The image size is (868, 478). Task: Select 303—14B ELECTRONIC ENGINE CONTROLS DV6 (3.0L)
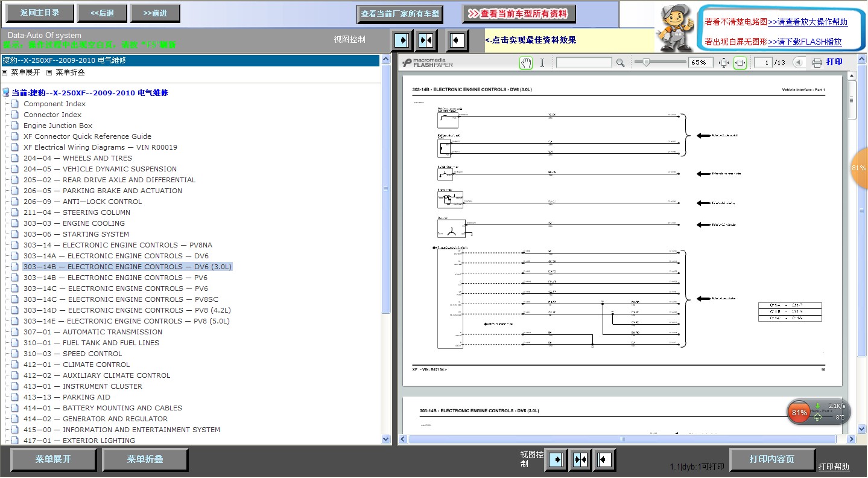[128, 267]
